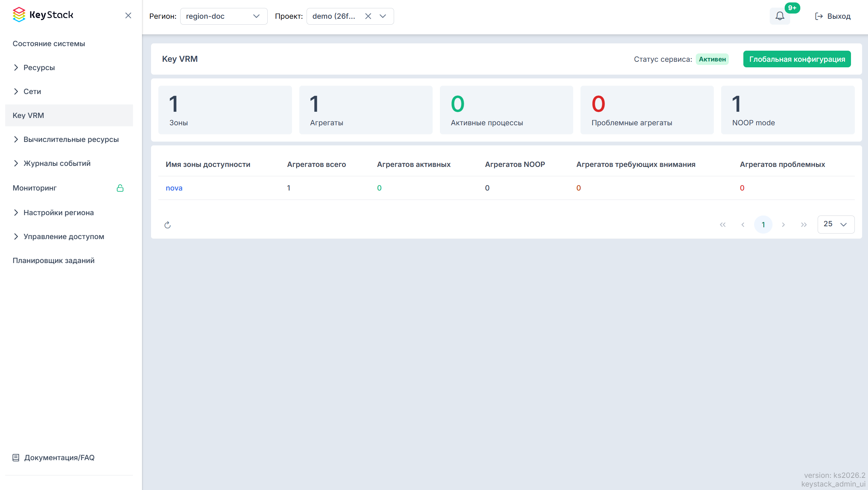Image resolution: width=868 pixels, height=490 pixels.
Task: Open the Регион dropdown
Action: coord(224,16)
